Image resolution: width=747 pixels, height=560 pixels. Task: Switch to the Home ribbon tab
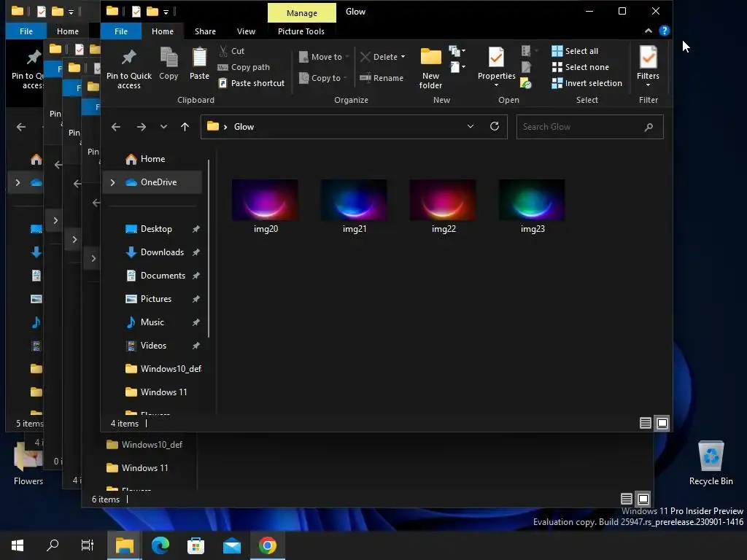163,31
